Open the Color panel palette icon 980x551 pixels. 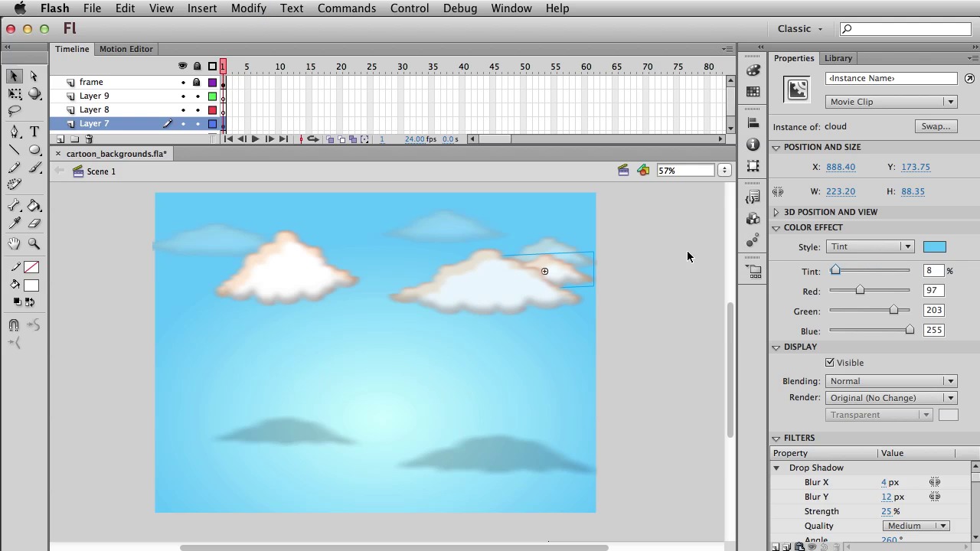(753, 70)
